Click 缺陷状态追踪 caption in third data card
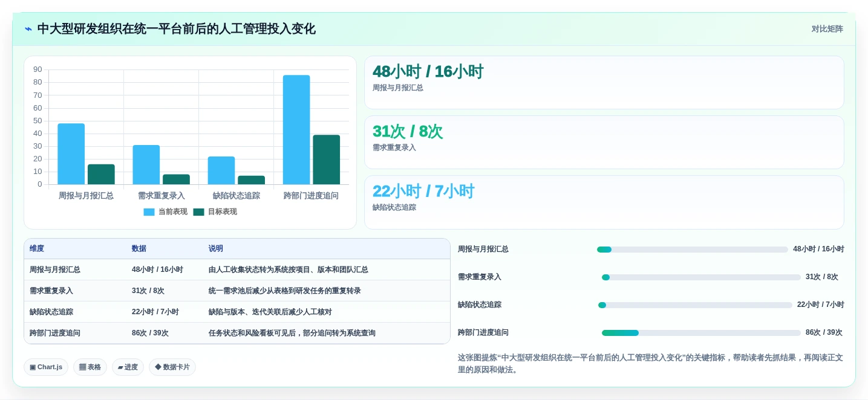 pos(394,208)
